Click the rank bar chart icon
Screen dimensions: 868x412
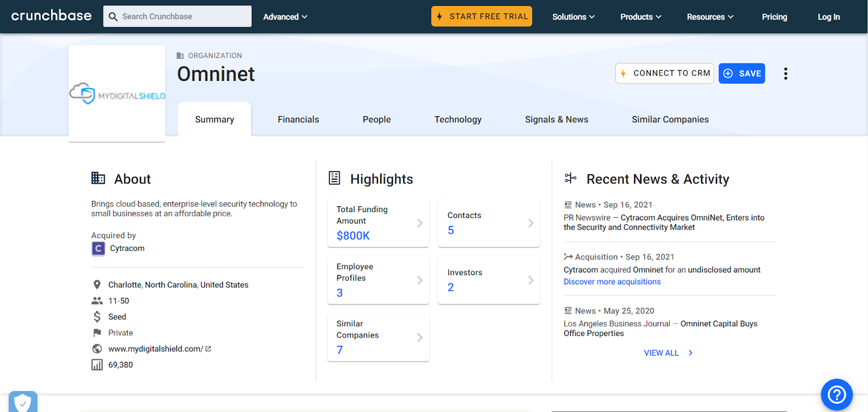(97, 365)
